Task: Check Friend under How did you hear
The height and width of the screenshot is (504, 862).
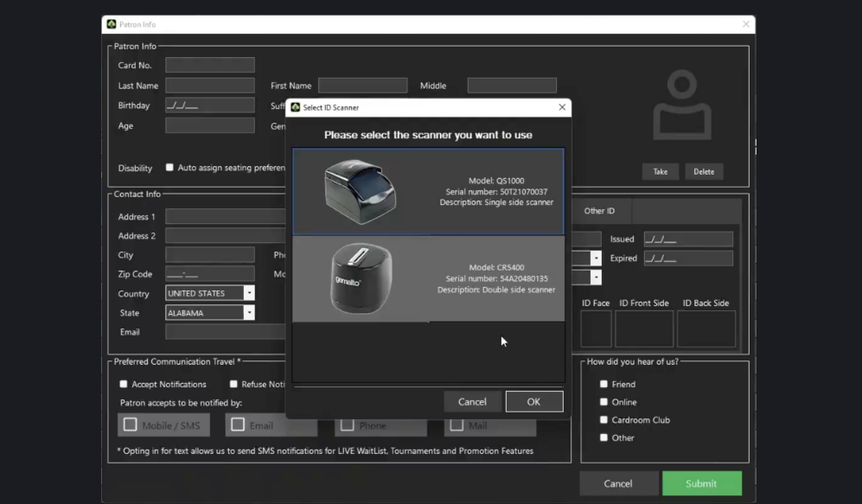Action: coord(603,384)
